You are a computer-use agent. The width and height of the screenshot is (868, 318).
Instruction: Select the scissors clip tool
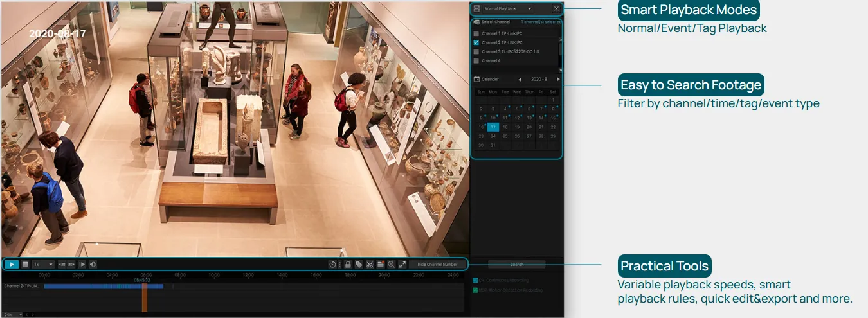370,264
